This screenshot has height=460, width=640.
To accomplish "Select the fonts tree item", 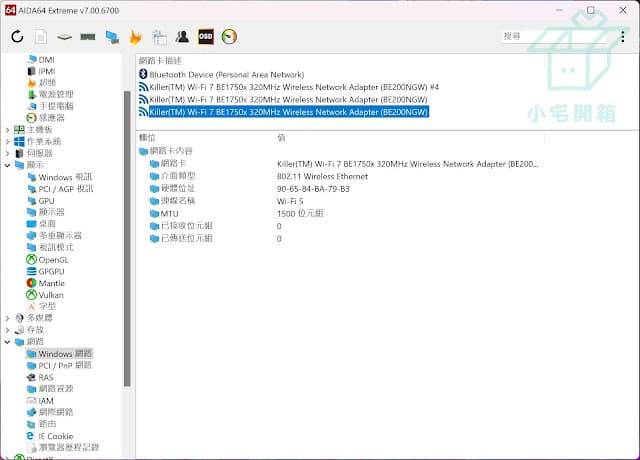I will pos(42,307).
